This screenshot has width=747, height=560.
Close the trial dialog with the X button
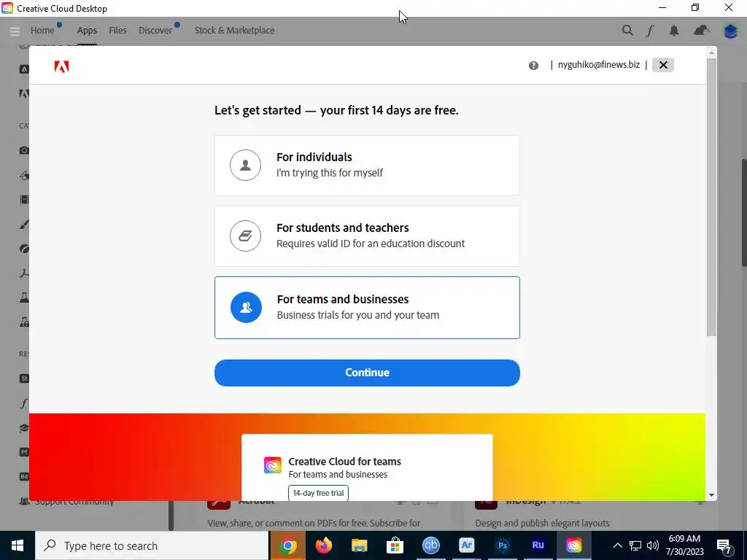click(x=662, y=65)
